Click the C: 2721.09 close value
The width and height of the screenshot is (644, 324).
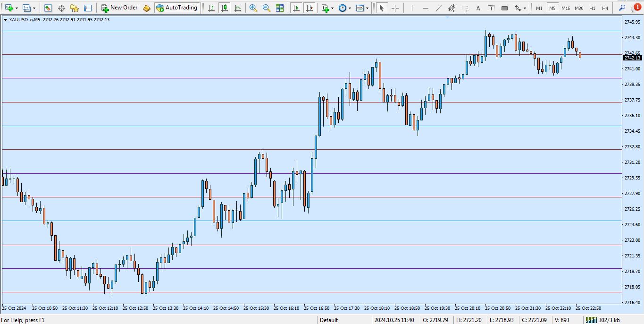point(534,320)
